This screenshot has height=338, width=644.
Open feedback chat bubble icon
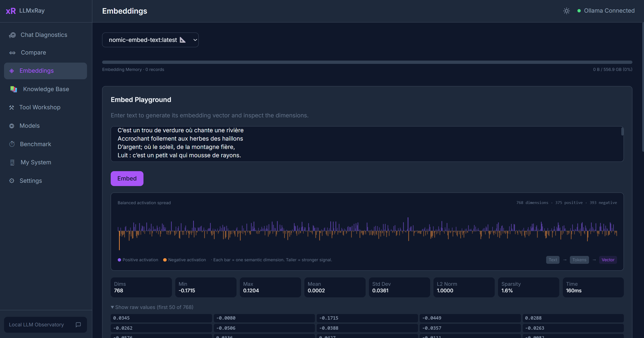coord(78,325)
